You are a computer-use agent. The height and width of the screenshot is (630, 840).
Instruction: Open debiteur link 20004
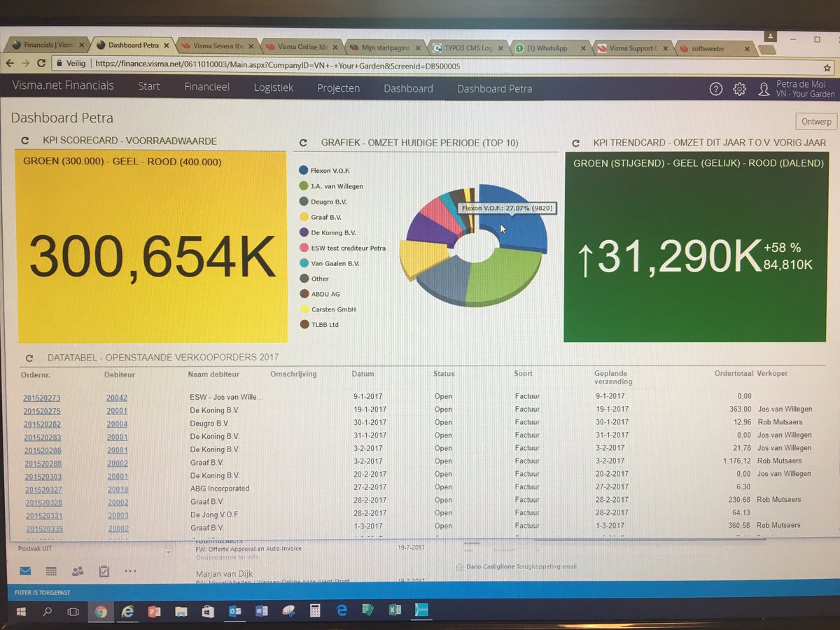[117, 424]
